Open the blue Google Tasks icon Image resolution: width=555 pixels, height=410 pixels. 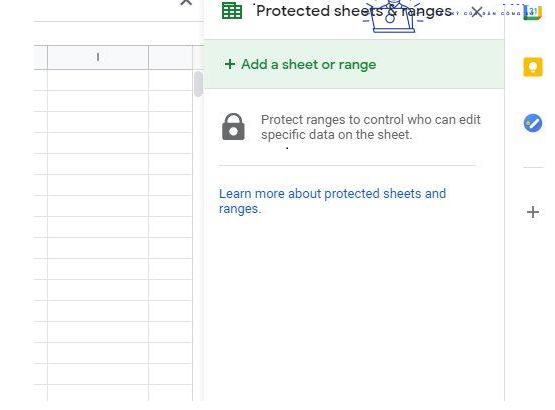coord(533,123)
